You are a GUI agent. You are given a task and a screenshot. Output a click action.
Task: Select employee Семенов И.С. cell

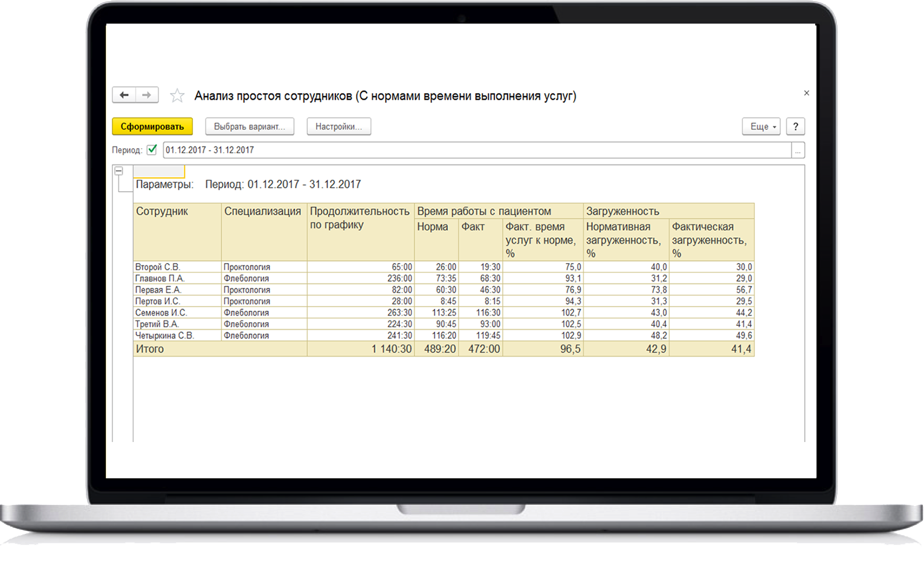point(177,313)
